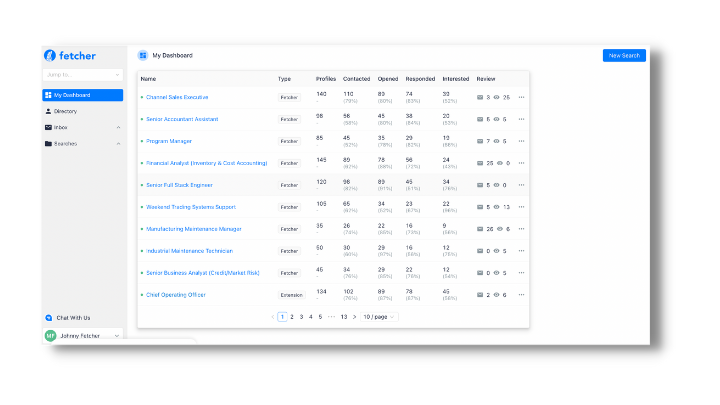Click the Chat With Us icon

click(x=49, y=318)
